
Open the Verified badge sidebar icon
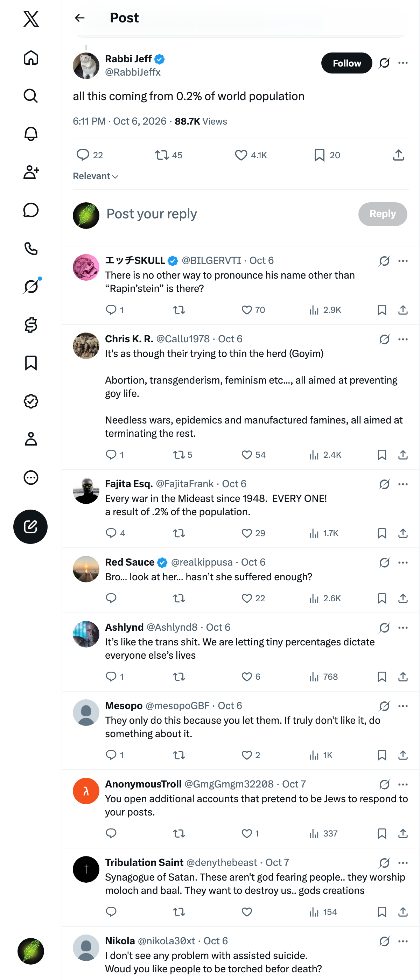point(31,401)
